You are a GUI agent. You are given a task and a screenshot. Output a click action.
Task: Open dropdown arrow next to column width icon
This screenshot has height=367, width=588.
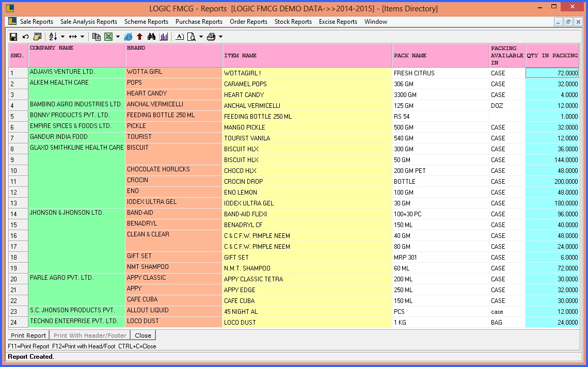click(x=82, y=37)
